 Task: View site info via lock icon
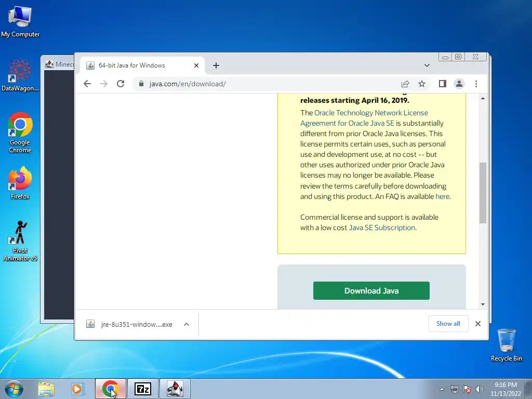(141, 84)
